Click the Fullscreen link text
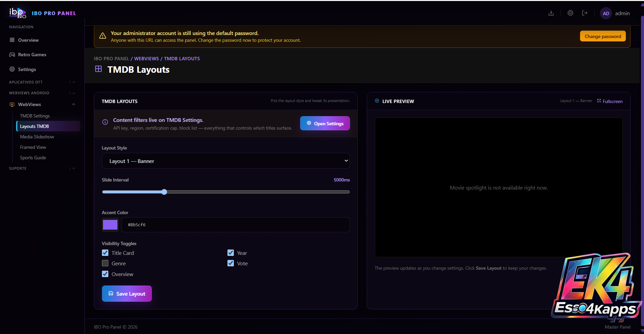 [x=612, y=101]
